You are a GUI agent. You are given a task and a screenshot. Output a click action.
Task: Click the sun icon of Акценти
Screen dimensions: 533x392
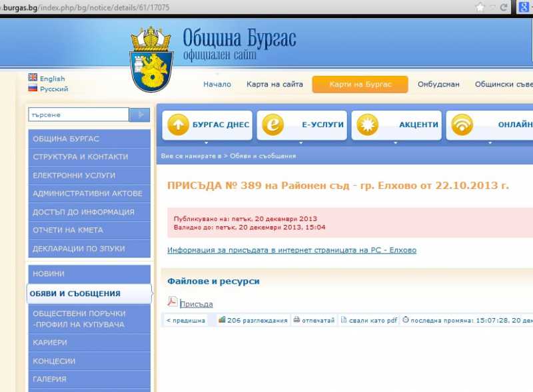click(x=367, y=124)
